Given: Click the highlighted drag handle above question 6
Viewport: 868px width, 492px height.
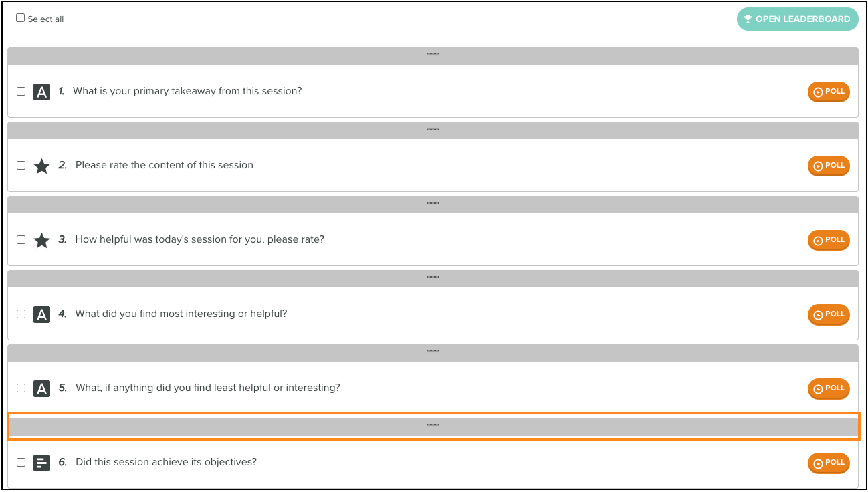Looking at the screenshot, I should click(x=433, y=426).
